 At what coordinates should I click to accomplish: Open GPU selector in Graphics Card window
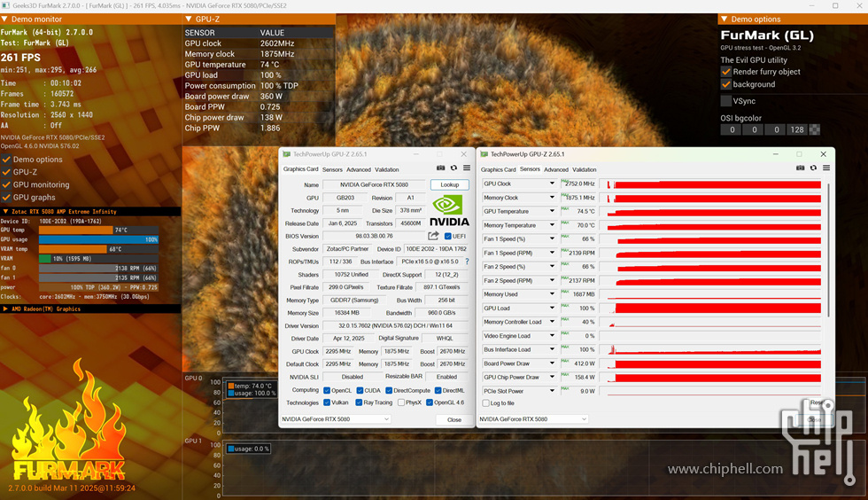pyautogui.click(x=336, y=419)
